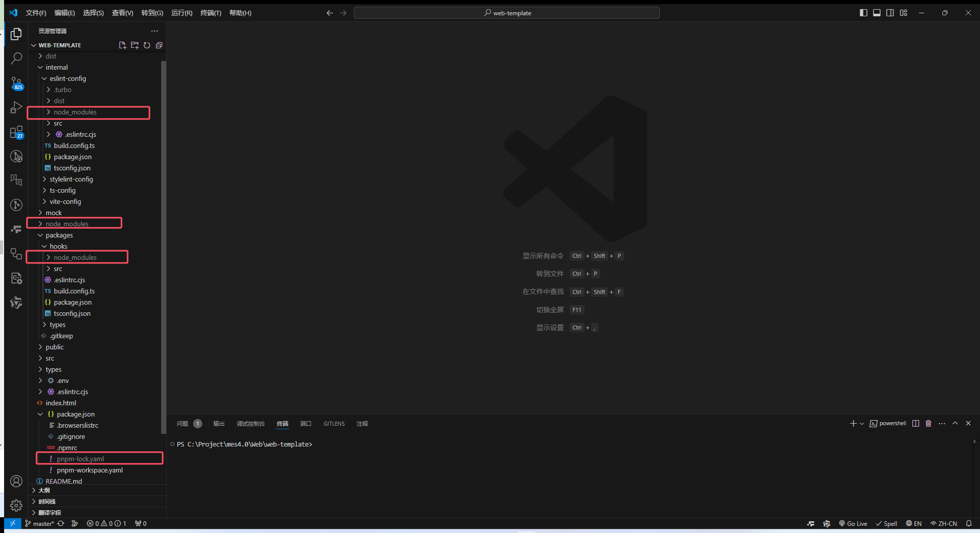The height and width of the screenshot is (533, 980).
Task: Go back in navigation history
Action: tap(330, 13)
